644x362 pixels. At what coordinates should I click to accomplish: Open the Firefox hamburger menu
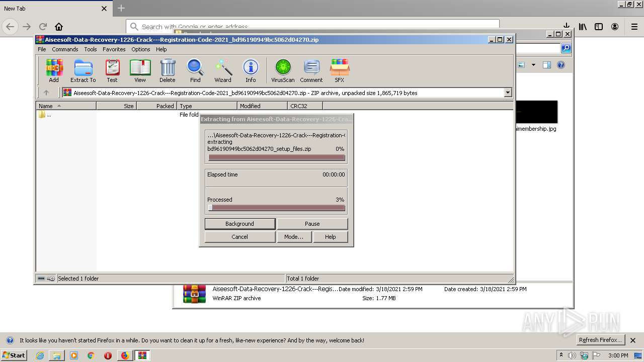pos(634,27)
